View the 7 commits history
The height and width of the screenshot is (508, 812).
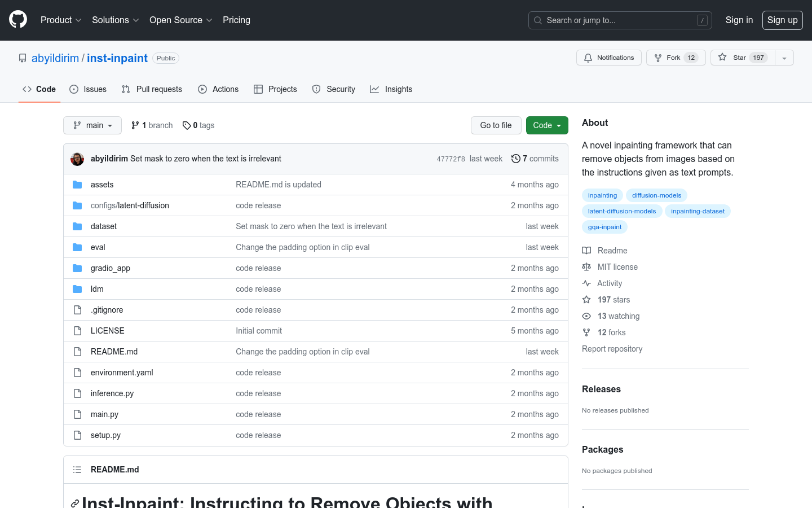(535, 159)
